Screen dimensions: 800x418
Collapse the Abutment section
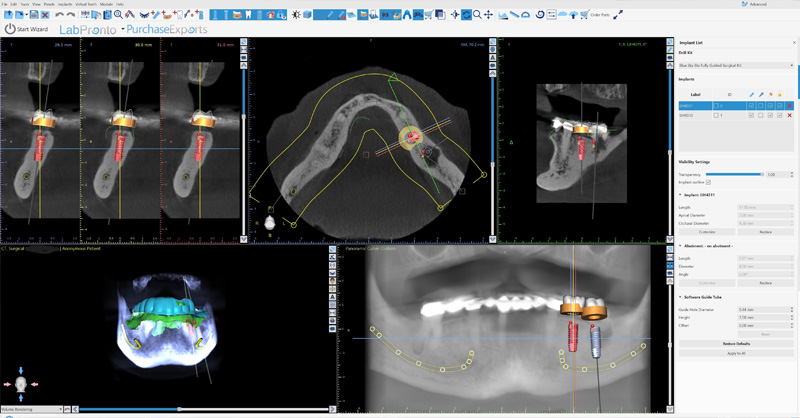click(681, 246)
